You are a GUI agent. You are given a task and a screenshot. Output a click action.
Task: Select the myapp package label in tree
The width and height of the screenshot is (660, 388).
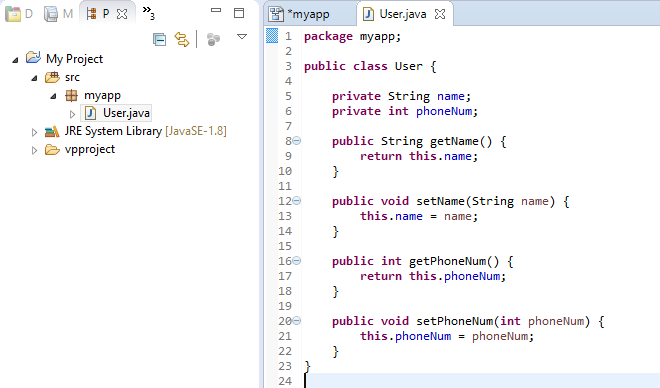(x=102, y=96)
